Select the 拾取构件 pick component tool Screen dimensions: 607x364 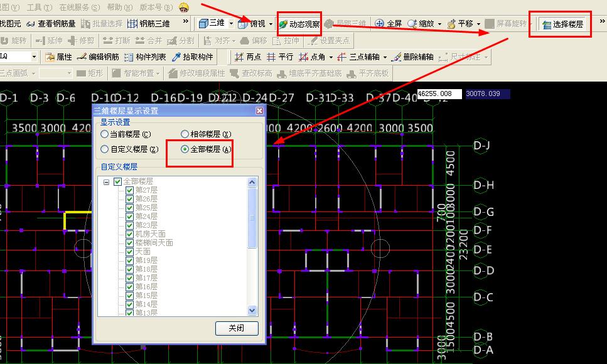(x=193, y=57)
